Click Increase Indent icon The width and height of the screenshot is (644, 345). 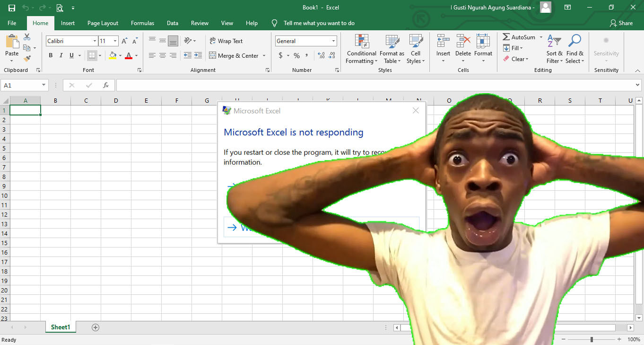[198, 55]
